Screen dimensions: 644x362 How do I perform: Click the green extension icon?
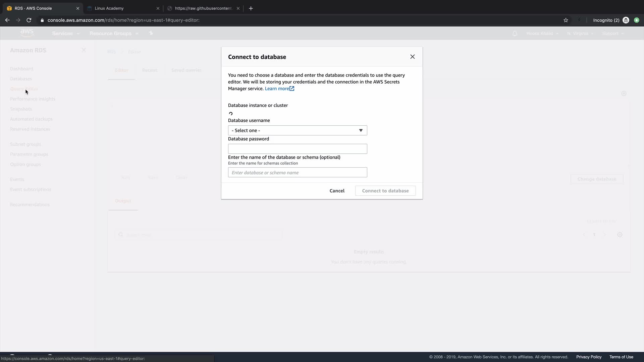pos(636,20)
